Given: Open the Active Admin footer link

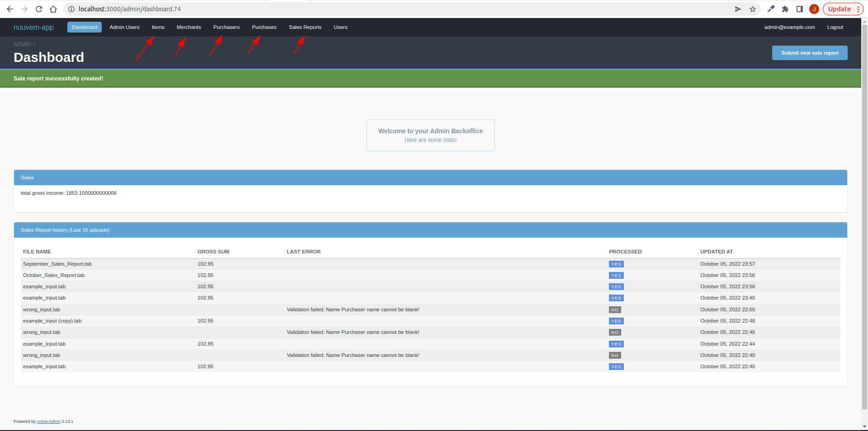Looking at the screenshot, I should pyautogui.click(x=48, y=421).
